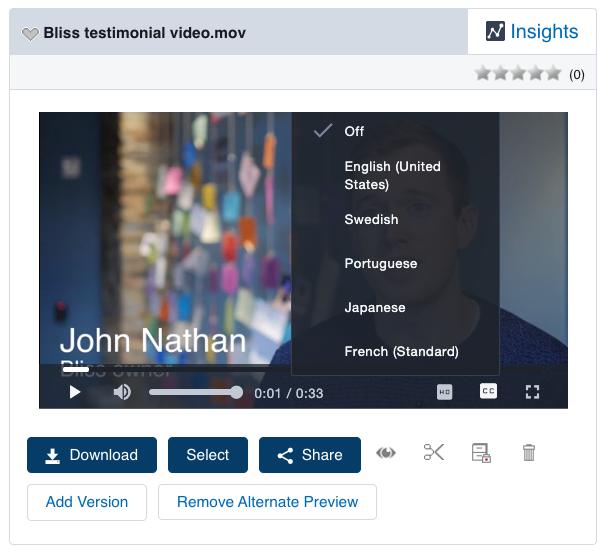Select the Off captions option

(x=395, y=131)
